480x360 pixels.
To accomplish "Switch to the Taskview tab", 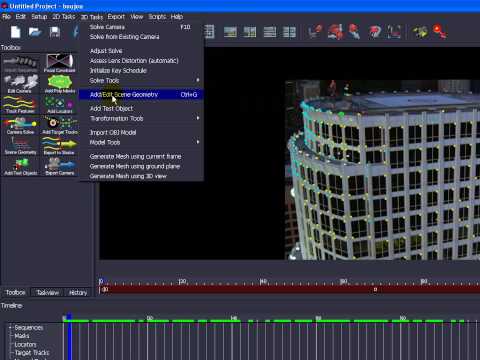I will (47, 292).
